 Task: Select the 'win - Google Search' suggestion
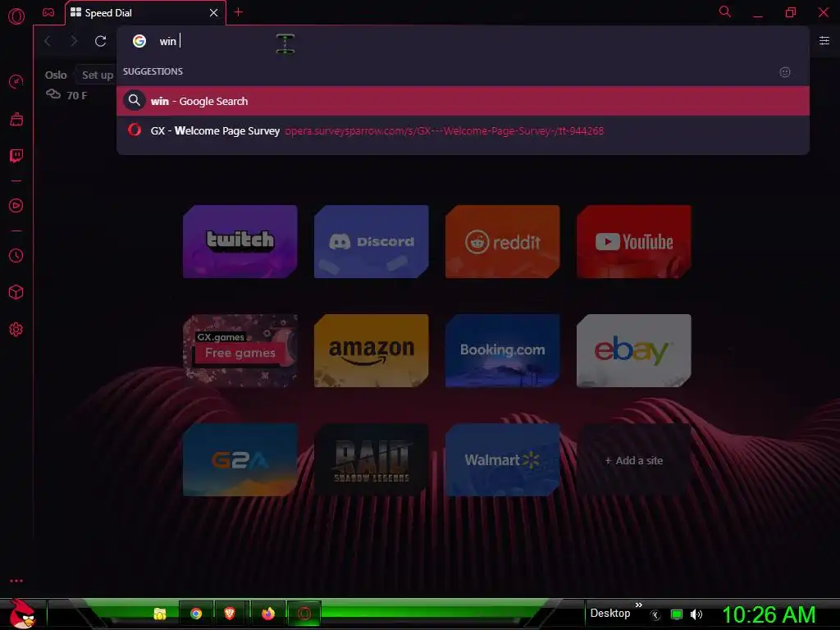pos(463,101)
